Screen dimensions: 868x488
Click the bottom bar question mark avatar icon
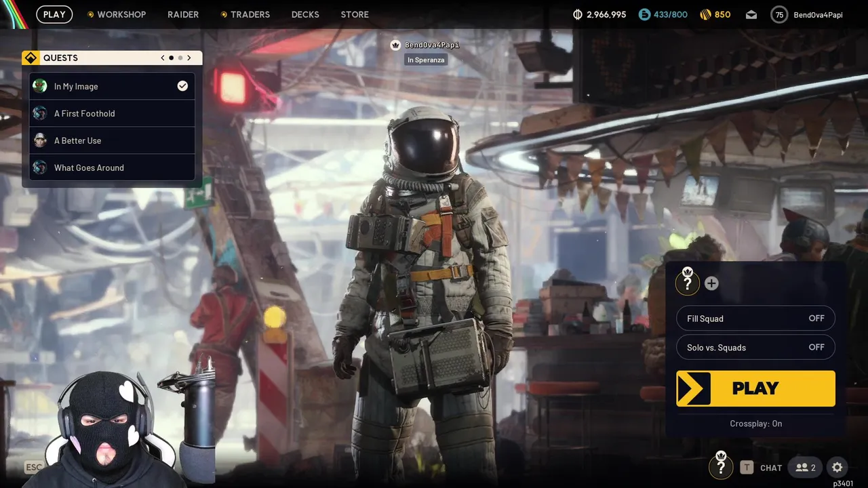pos(721,466)
